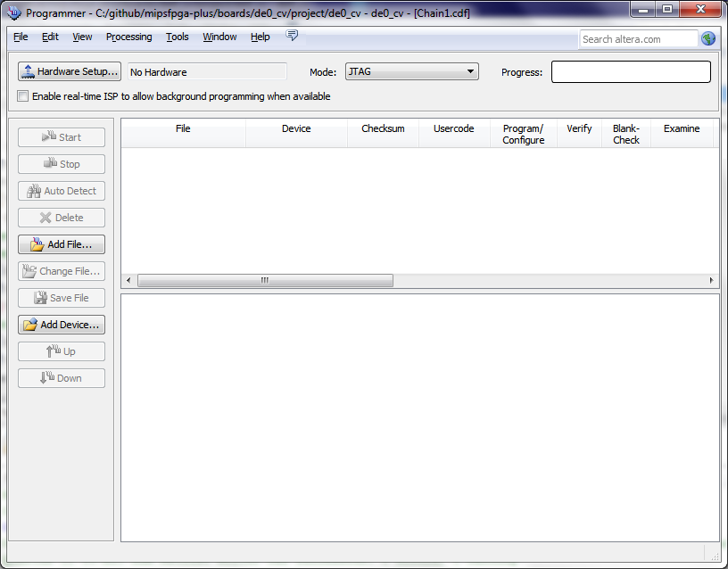
Task: Click the File column header
Action: coord(184,133)
